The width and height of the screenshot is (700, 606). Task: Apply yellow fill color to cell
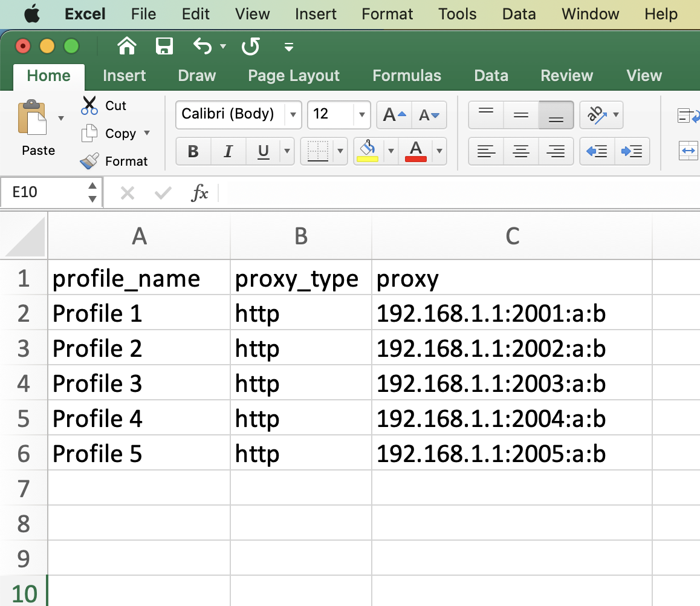click(x=368, y=151)
